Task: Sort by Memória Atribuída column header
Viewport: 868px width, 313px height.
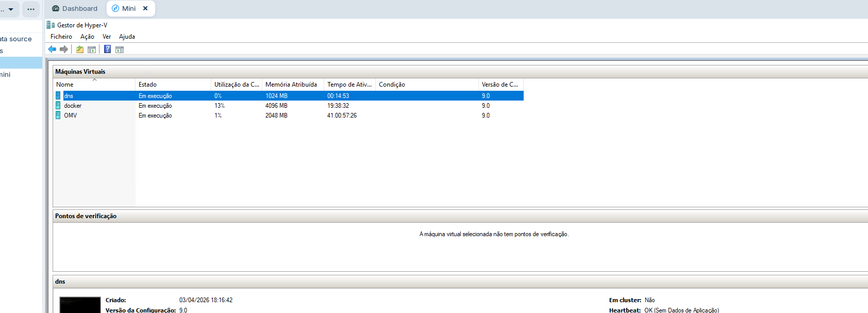Action: coord(293,85)
